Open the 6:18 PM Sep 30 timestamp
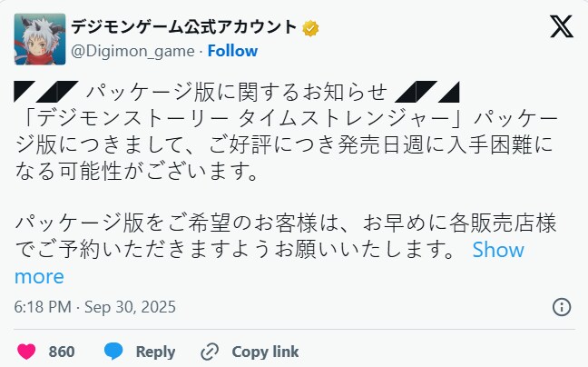Viewport: 588px width, 367px height. pos(95,306)
